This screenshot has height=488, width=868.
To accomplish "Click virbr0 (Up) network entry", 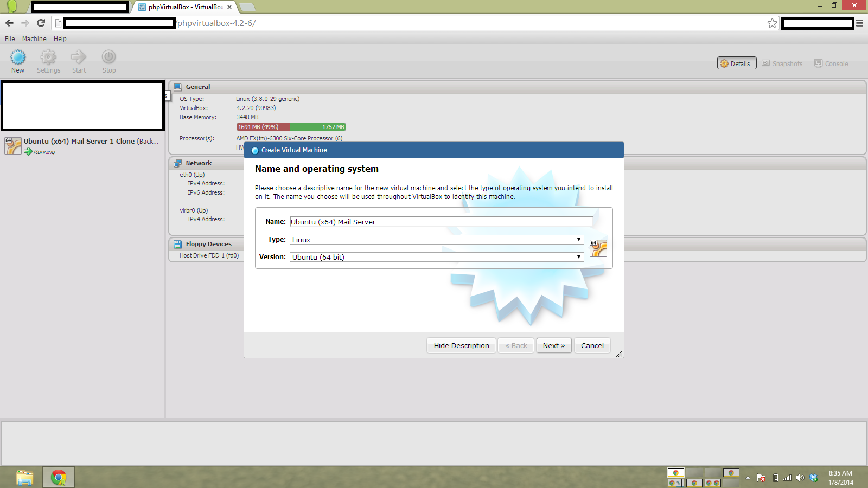I will coord(194,210).
